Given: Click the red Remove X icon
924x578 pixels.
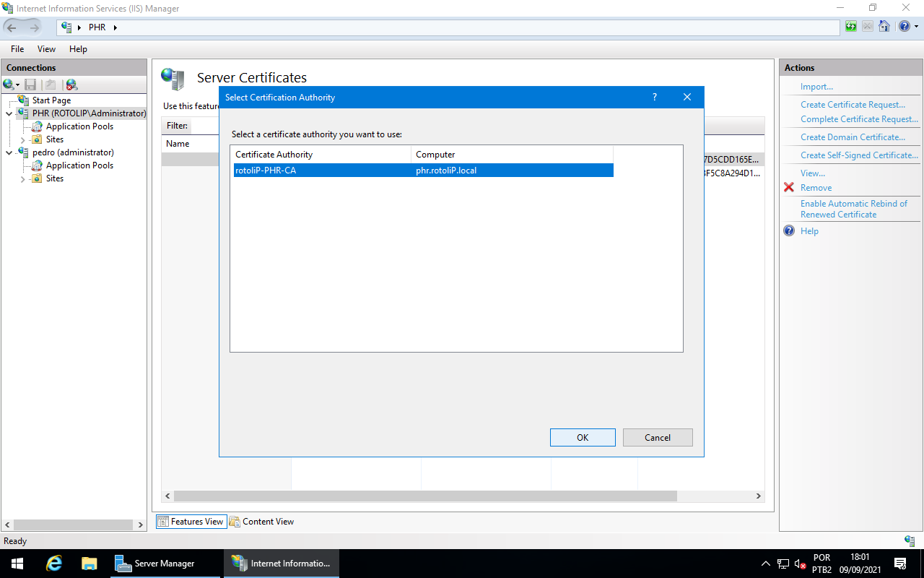Looking at the screenshot, I should click(789, 188).
